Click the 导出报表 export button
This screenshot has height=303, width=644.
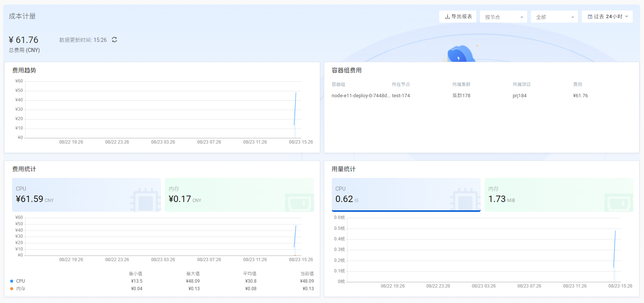[x=458, y=17]
